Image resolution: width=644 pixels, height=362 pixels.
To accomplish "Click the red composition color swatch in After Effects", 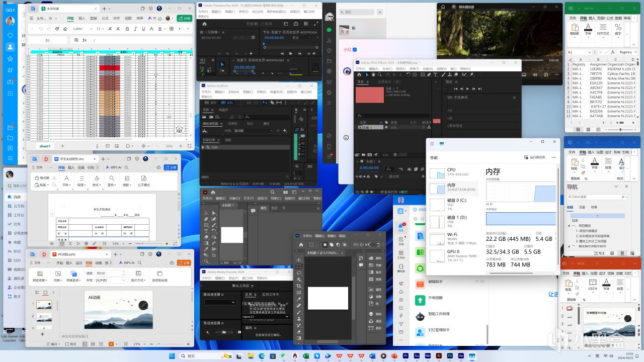I will coord(369,95).
